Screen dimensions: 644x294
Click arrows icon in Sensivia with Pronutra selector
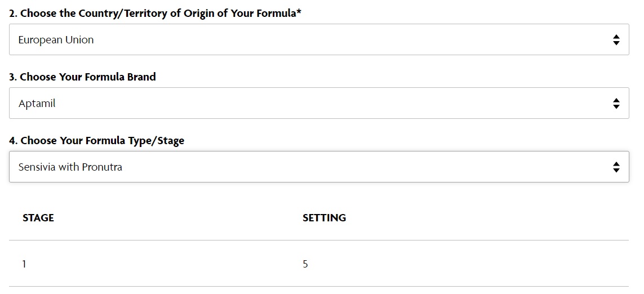tap(616, 167)
